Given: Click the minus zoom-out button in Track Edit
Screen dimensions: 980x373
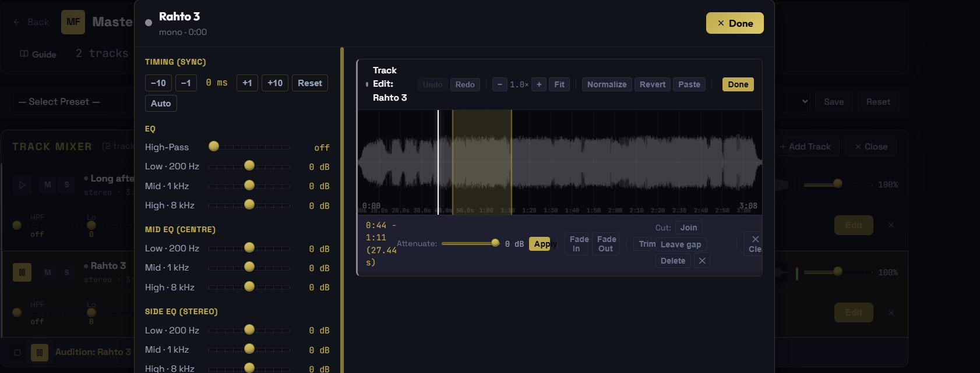Looking at the screenshot, I should tap(499, 84).
